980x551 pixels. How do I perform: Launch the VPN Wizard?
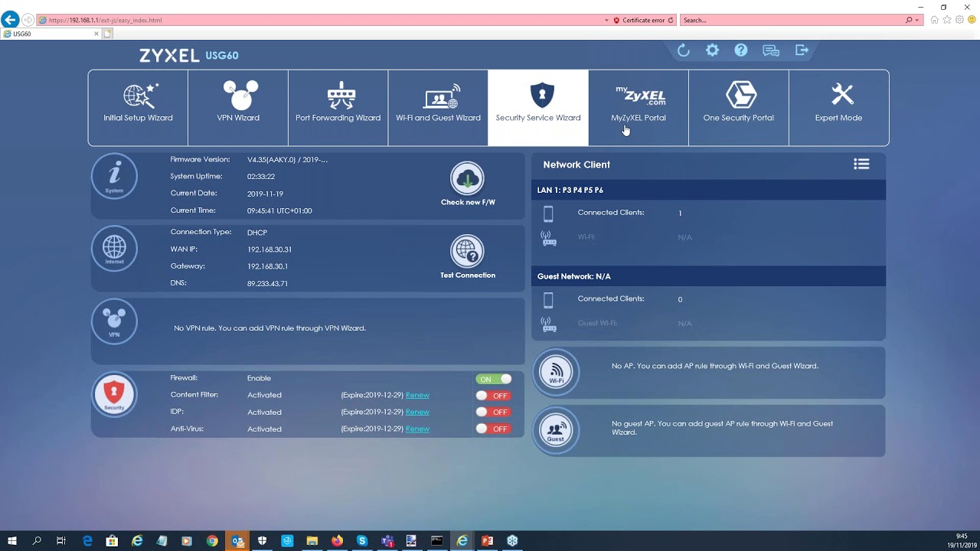238,108
